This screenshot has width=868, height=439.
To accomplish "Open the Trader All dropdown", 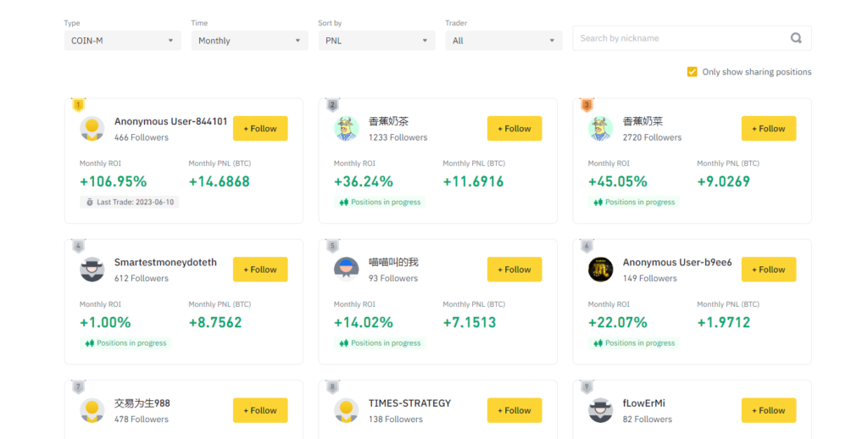I will pos(504,41).
